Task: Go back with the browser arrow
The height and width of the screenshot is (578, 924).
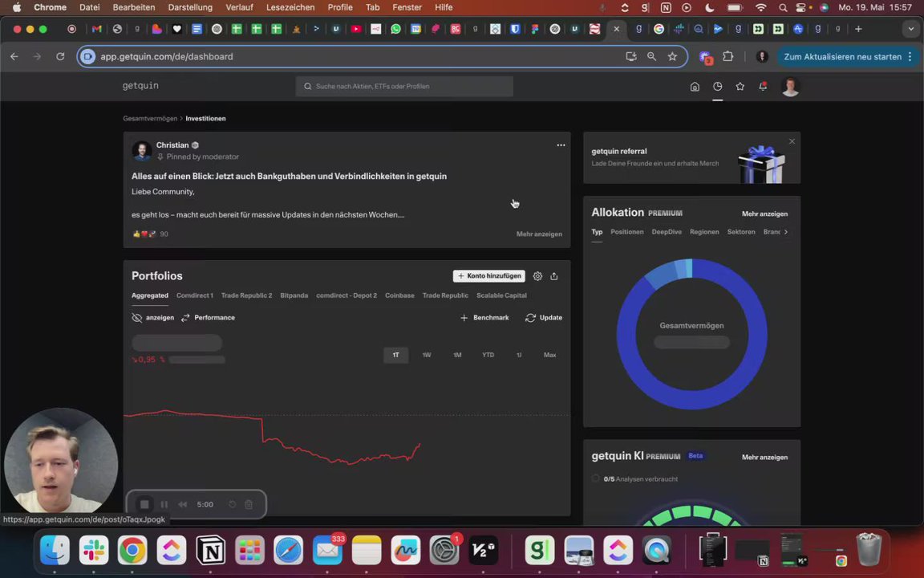Action: pyautogui.click(x=14, y=57)
